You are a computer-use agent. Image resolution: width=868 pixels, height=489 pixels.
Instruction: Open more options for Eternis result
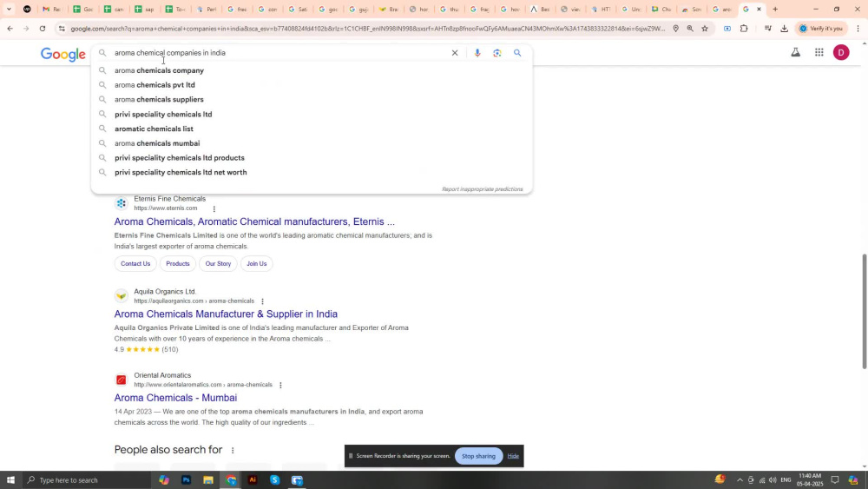coord(214,208)
